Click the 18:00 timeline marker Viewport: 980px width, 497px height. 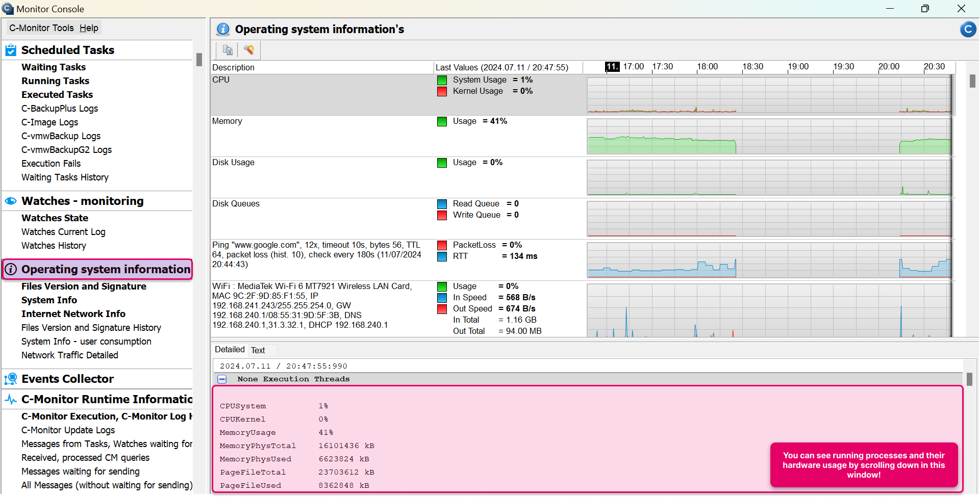tap(708, 67)
